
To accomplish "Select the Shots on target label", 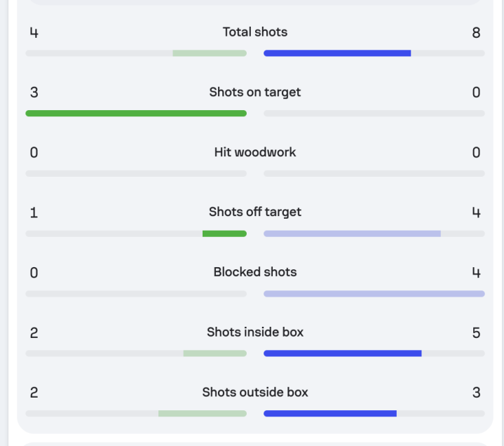I will tap(255, 93).
